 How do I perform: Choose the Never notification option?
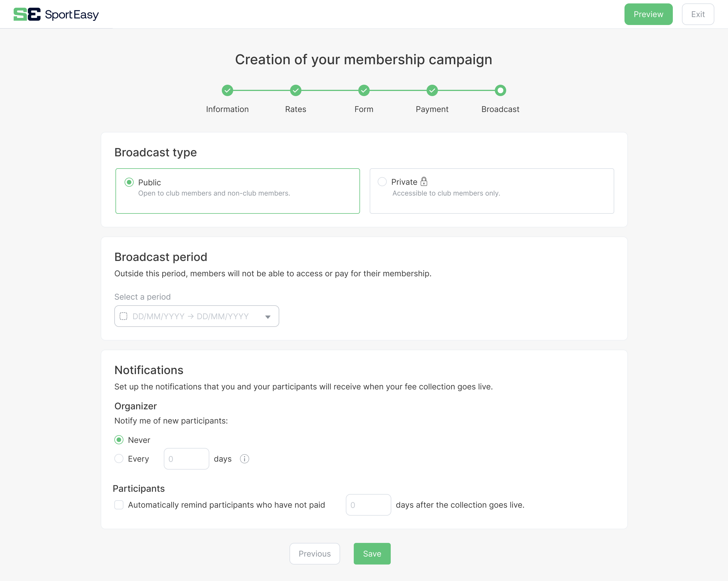tap(119, 440)
